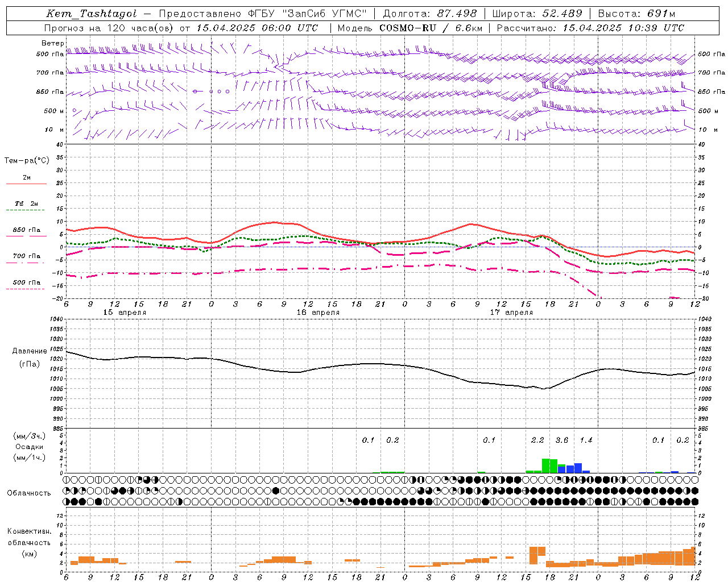Click the Конвективн. облачность label
Viewport: 728px width, 582px height.
tap(30, 537)
